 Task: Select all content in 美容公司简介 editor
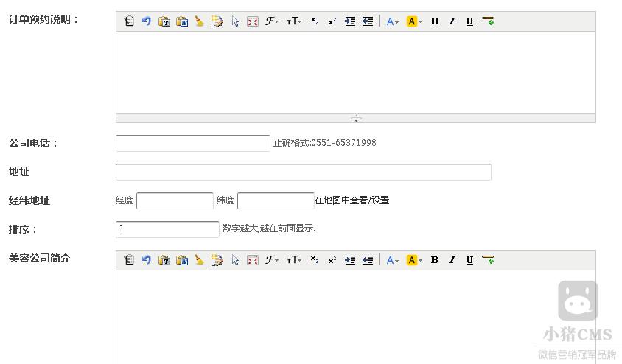point(235,260)
